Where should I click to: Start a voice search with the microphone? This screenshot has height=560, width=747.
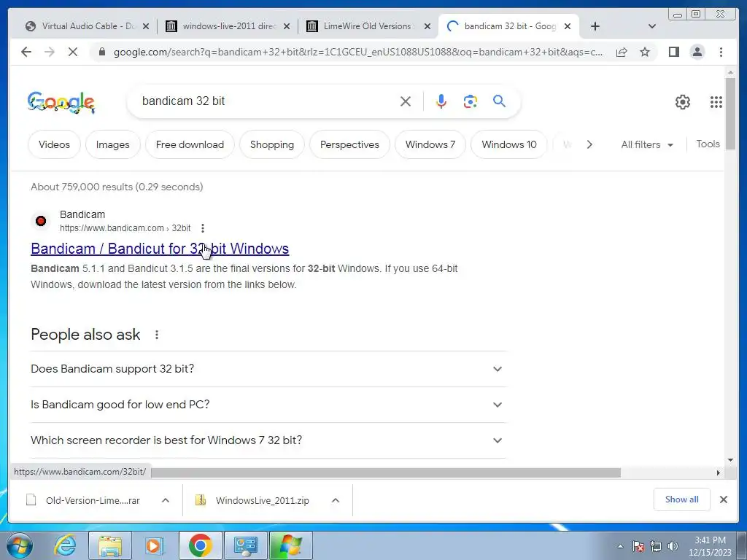pos(441,101)
